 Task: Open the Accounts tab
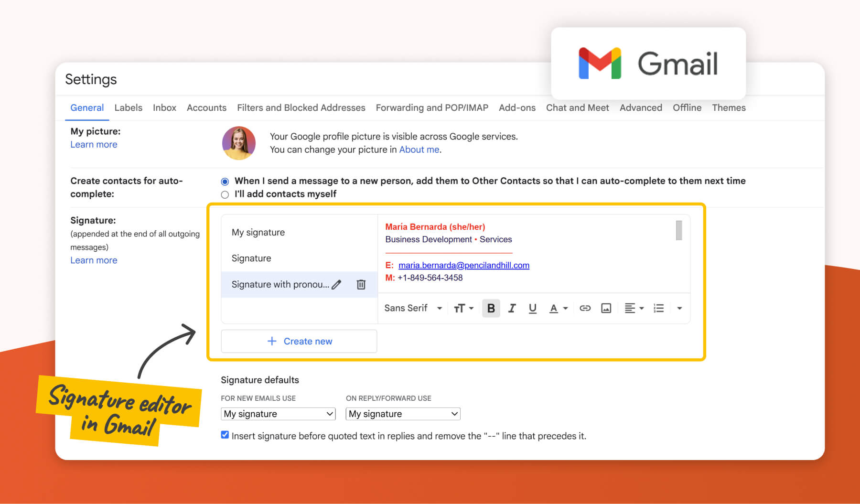coord(206,107)
